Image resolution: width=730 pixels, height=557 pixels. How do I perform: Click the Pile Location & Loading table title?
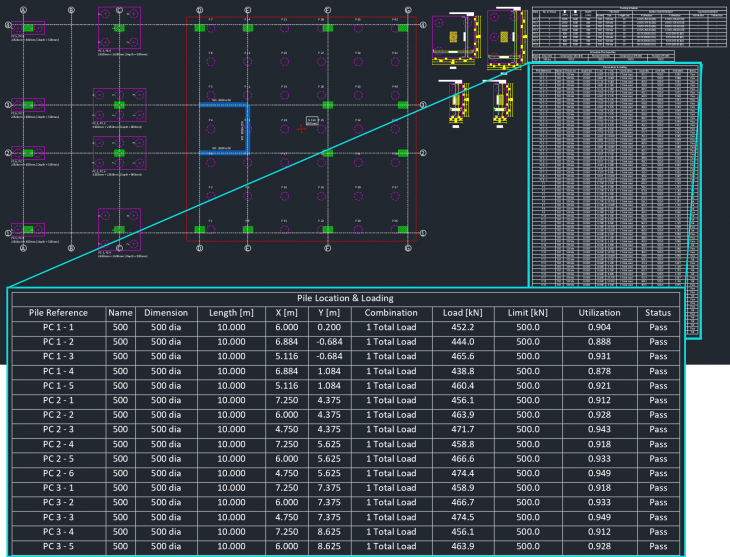345,298
